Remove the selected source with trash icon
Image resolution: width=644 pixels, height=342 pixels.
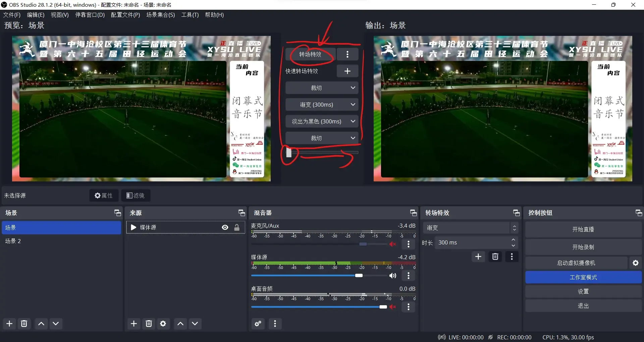pos(149,324)
